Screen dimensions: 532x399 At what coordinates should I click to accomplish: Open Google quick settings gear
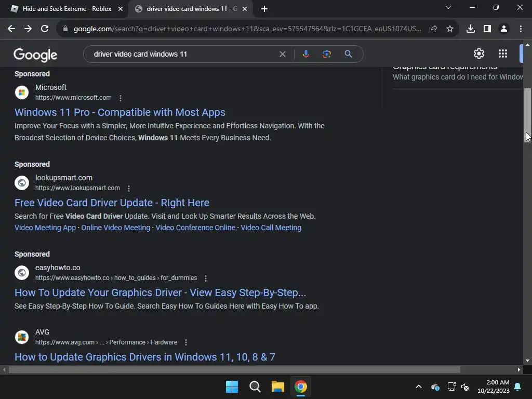click(478, 54)
